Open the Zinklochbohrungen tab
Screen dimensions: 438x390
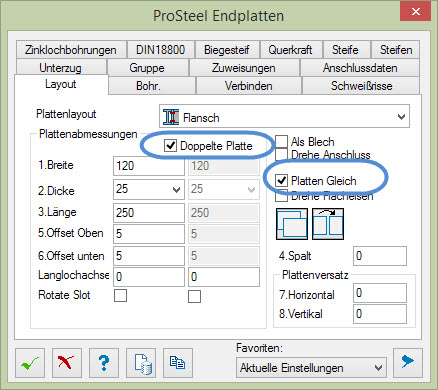(x=71, y=50)
